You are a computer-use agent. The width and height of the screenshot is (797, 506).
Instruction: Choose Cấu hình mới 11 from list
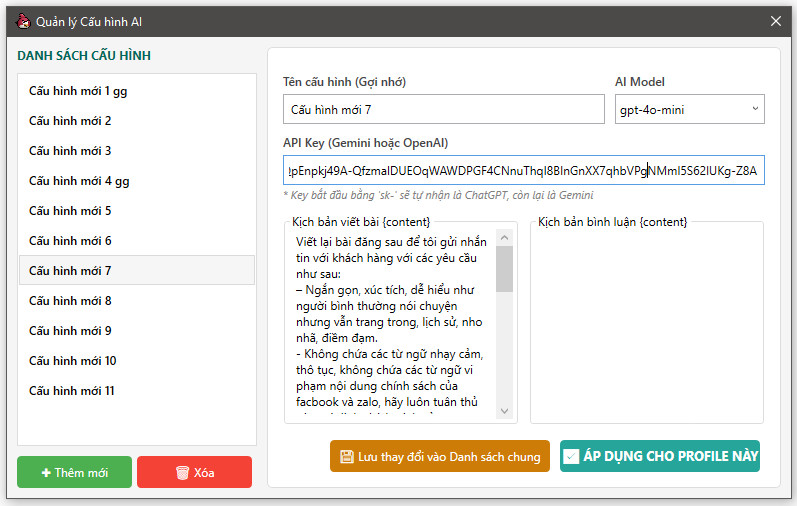click(x=72, y=391)
